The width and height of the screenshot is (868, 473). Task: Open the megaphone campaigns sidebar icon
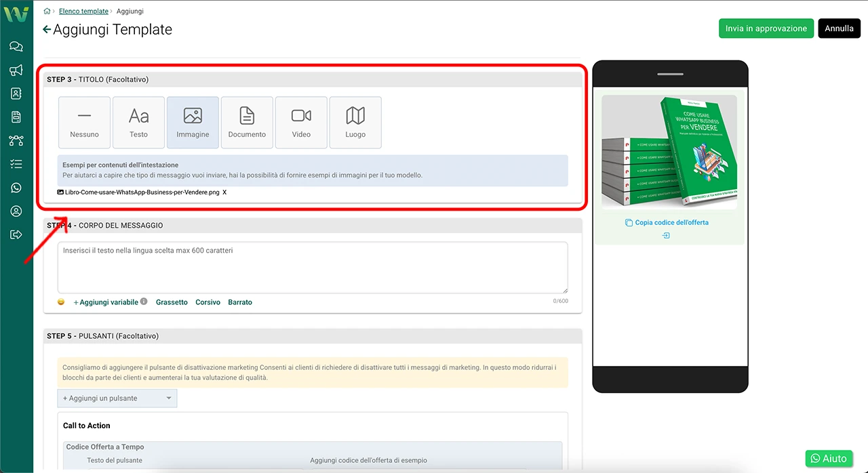[x=16, y=70]
